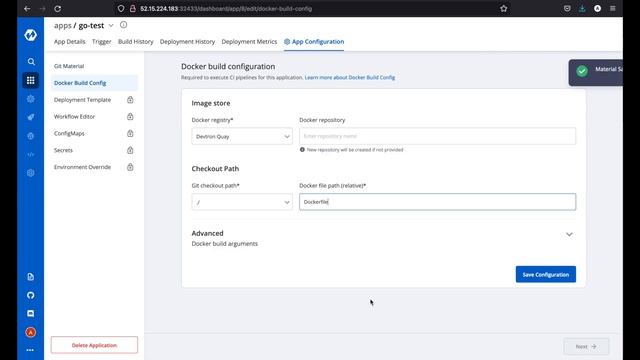Open Workflow Editor in the config sidebar
The width and height of the screenshot is (640, 360).
[x=74, y=116]
